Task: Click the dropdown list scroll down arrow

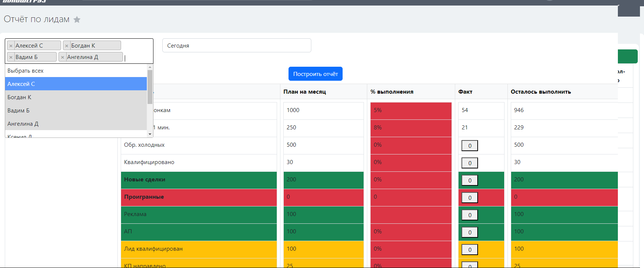Action: pos(150,134)
